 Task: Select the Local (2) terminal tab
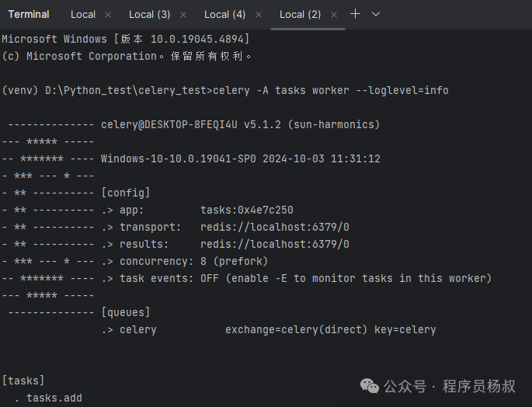[x=300, y=15]
